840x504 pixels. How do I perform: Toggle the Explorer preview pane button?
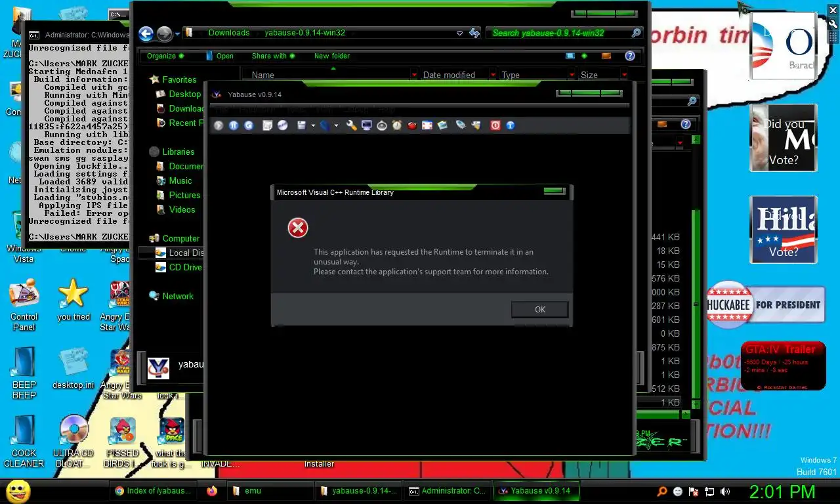606,56
